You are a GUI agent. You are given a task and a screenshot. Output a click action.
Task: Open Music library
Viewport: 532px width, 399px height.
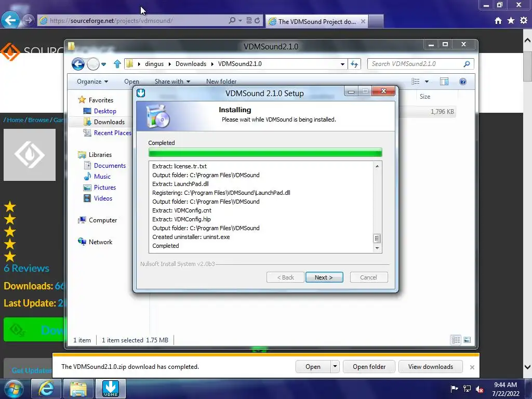click(x=102, y=177)
